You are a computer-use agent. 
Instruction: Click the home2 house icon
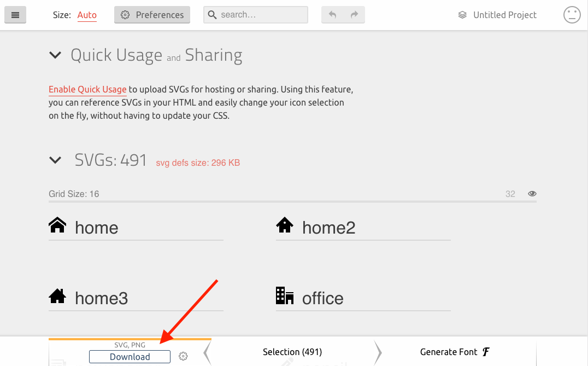[x=285, y=225]
